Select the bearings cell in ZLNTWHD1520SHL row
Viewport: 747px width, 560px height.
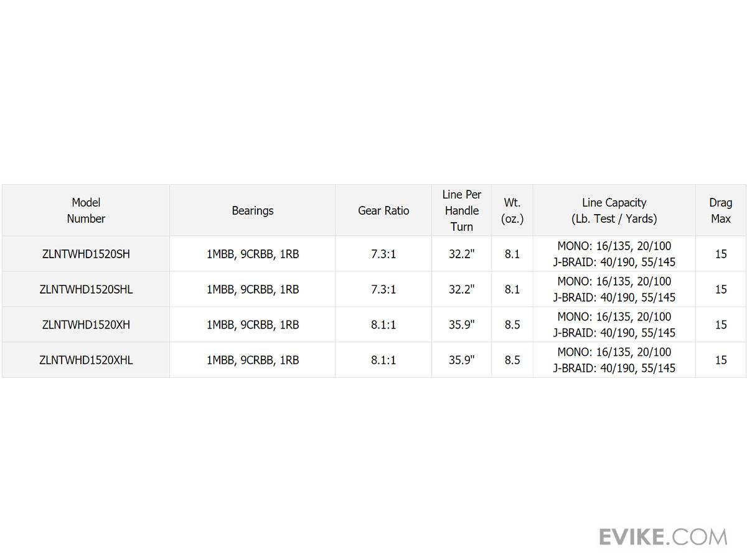pos(252,289)
